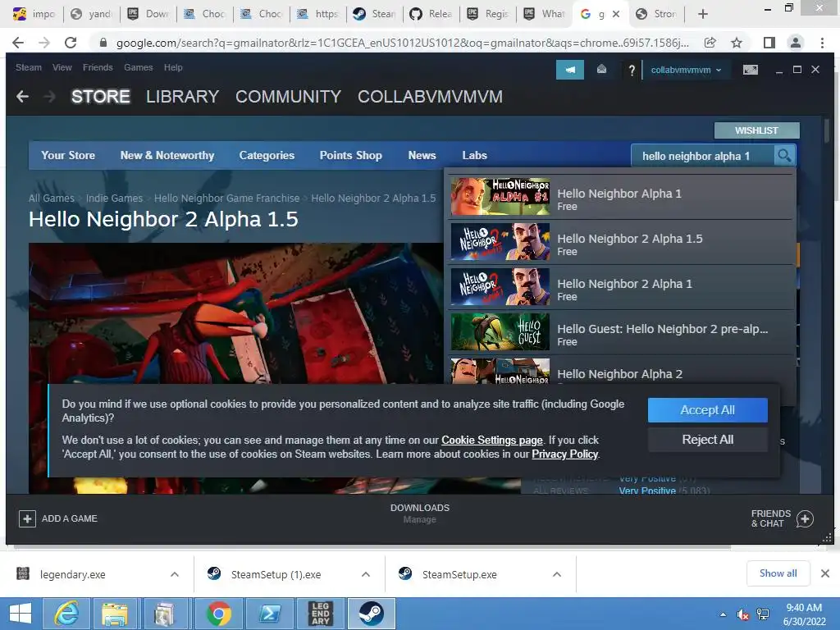Viewport: 840px width, 630px height.
Task: Open Steam Big Picture mode icon
Action: click(751, 70)
